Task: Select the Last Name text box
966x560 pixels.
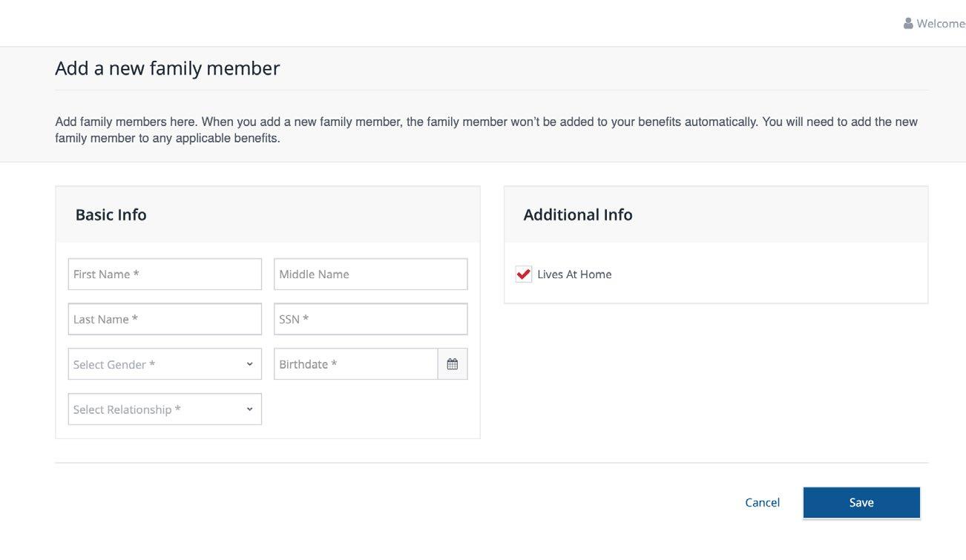Action: [164, 319]
